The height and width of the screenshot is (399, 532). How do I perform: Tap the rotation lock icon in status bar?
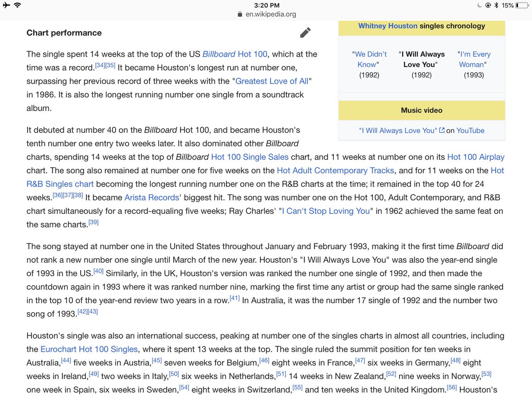(488, 5)
